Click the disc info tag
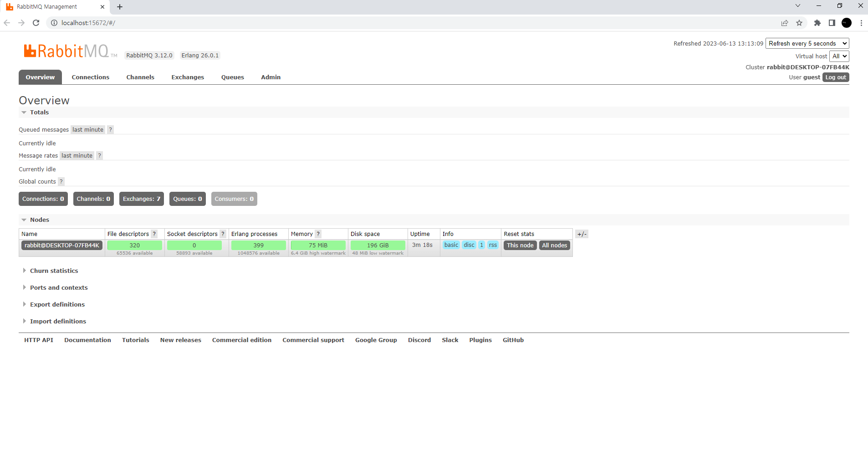The image size is (868, 471). 469,245
